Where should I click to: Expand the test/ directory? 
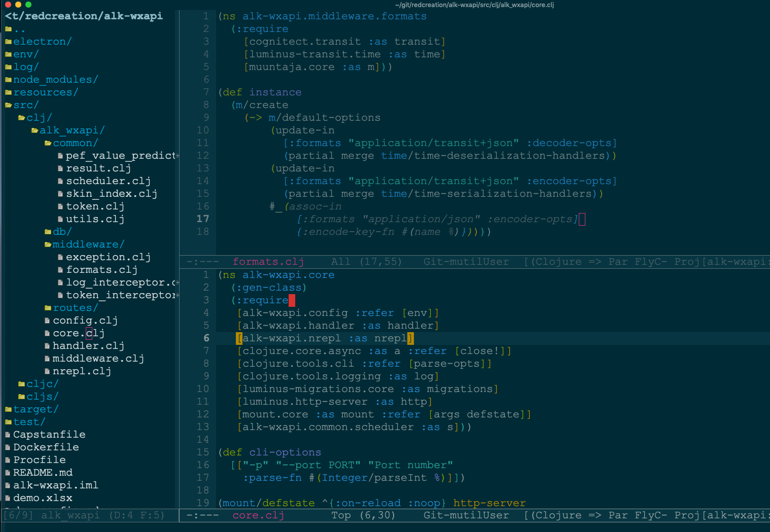click(29, 422)
